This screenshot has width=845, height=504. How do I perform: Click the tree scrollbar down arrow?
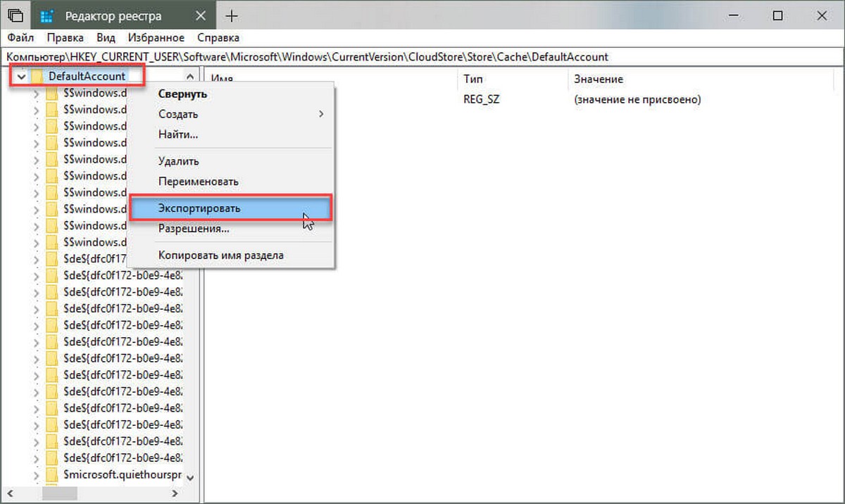pos(189,477)
